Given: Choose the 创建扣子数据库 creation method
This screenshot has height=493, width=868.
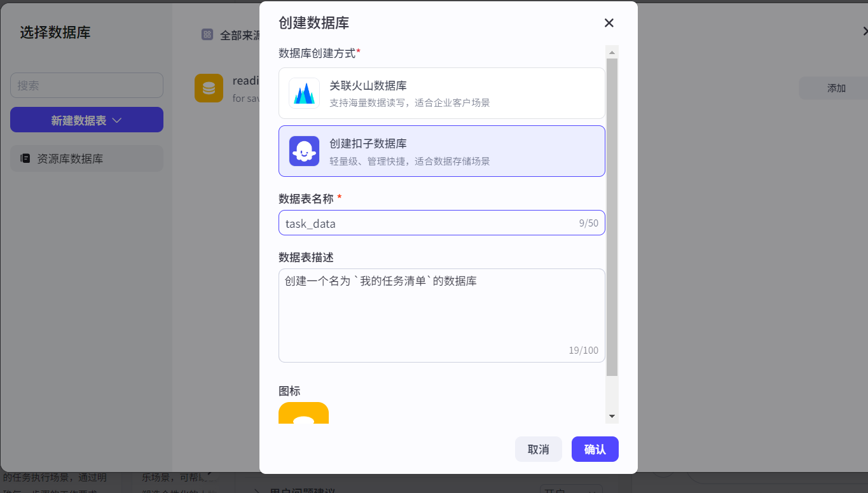Looking at the screenshot, I should point(441,151).
